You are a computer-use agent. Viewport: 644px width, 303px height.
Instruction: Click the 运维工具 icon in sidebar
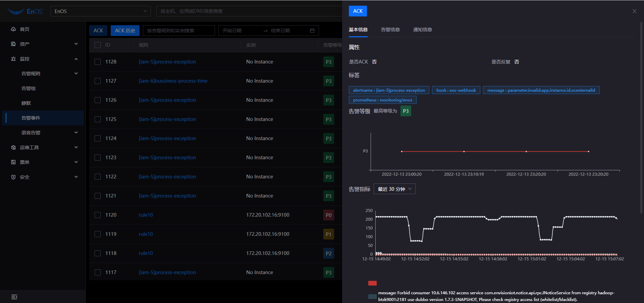13,147
